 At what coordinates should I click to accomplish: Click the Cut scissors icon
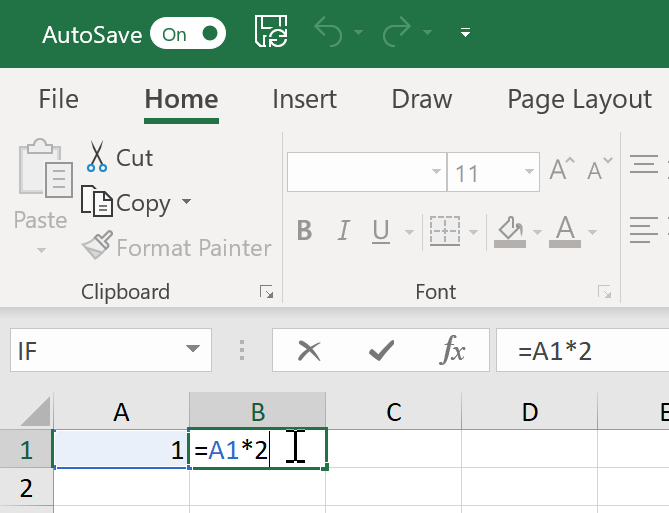97,156
